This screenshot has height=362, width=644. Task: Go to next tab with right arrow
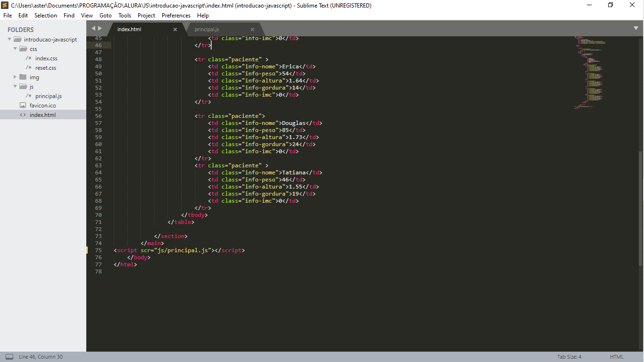point(100,28)
